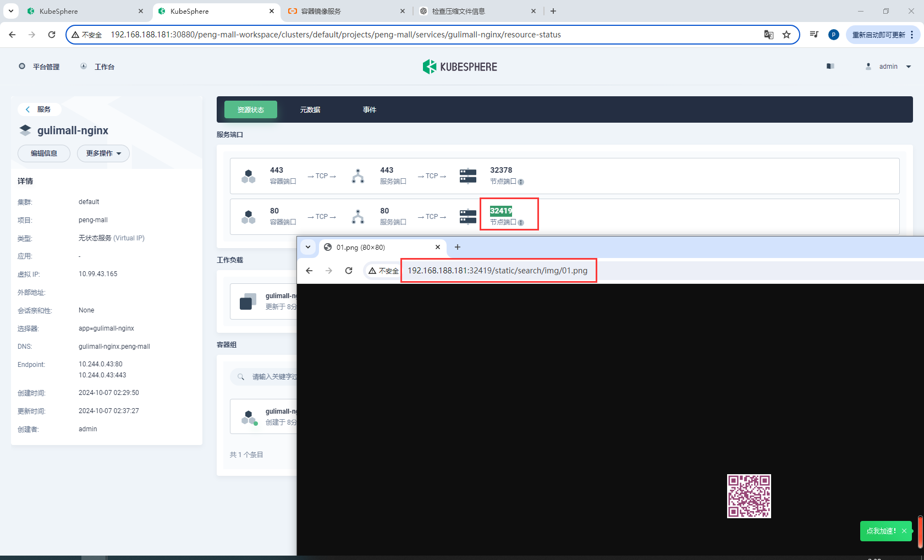Reload the 01.png browser window
924x560 pixels.
349,271
